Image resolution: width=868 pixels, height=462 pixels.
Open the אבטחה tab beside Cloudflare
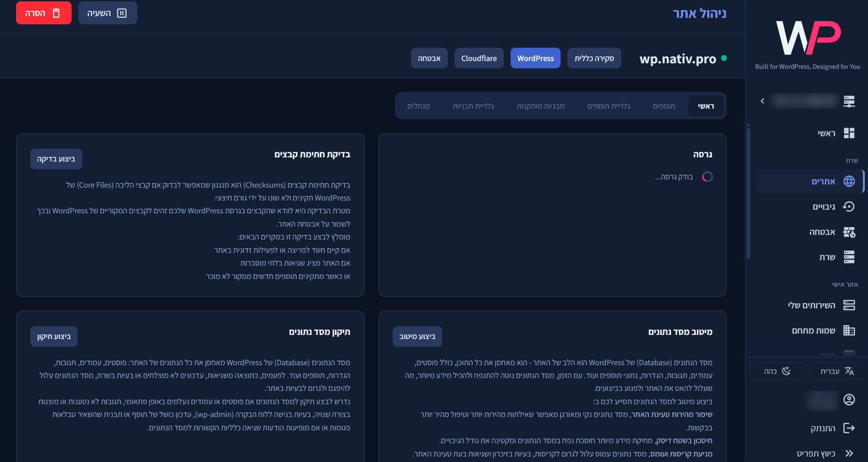click(x=429, y=58)
